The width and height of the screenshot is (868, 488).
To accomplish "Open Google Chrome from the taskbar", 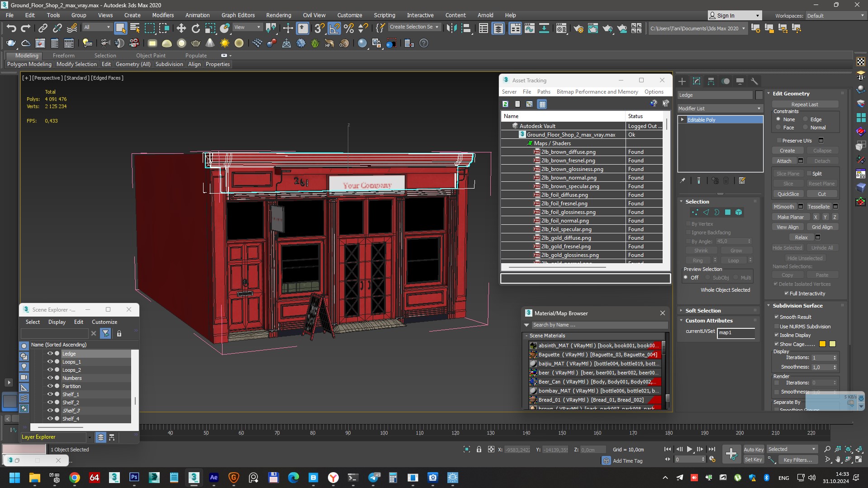I will click(75, 478).
